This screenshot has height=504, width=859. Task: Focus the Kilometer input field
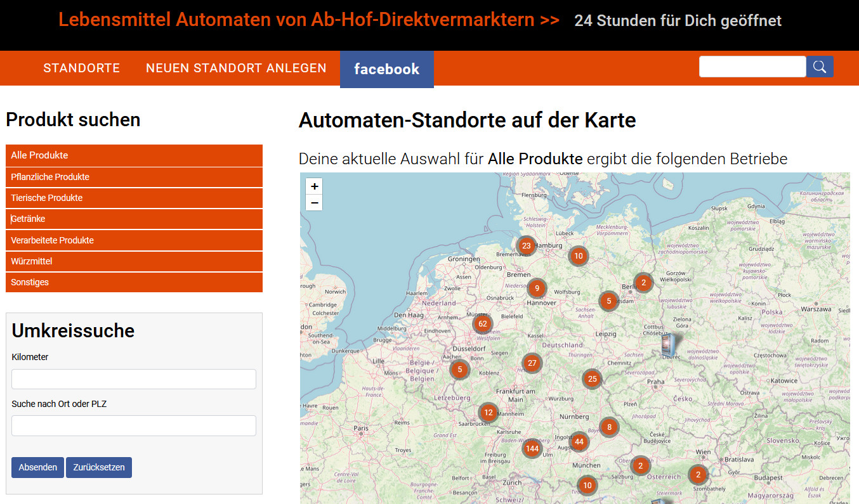[x=134, y=379]
